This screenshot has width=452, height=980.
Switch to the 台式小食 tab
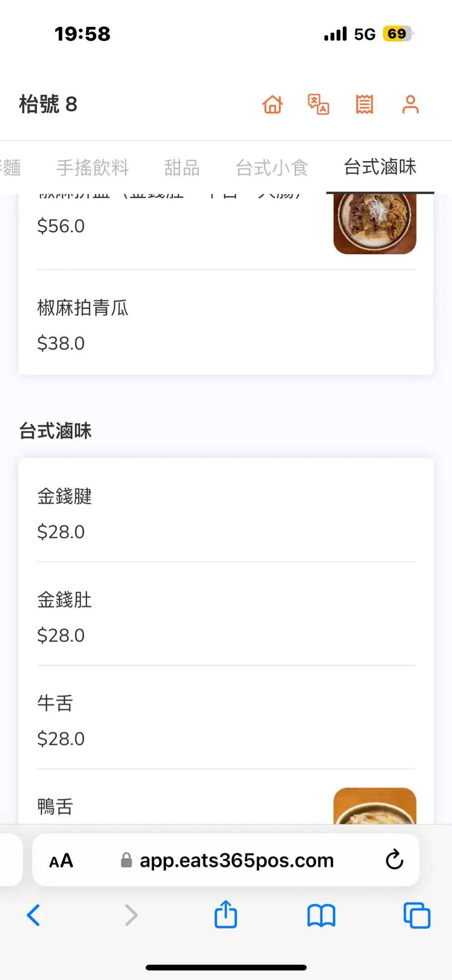point(272,168)
